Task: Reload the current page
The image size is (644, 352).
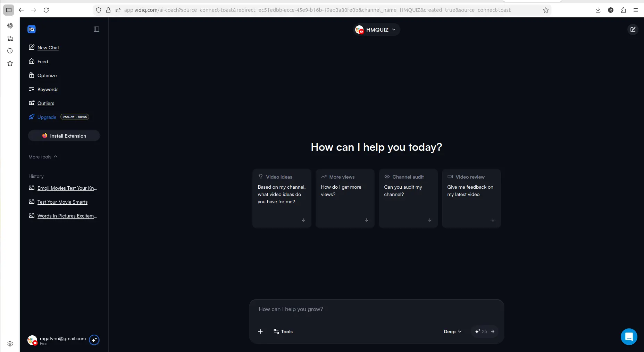Action: coord(46,10)
